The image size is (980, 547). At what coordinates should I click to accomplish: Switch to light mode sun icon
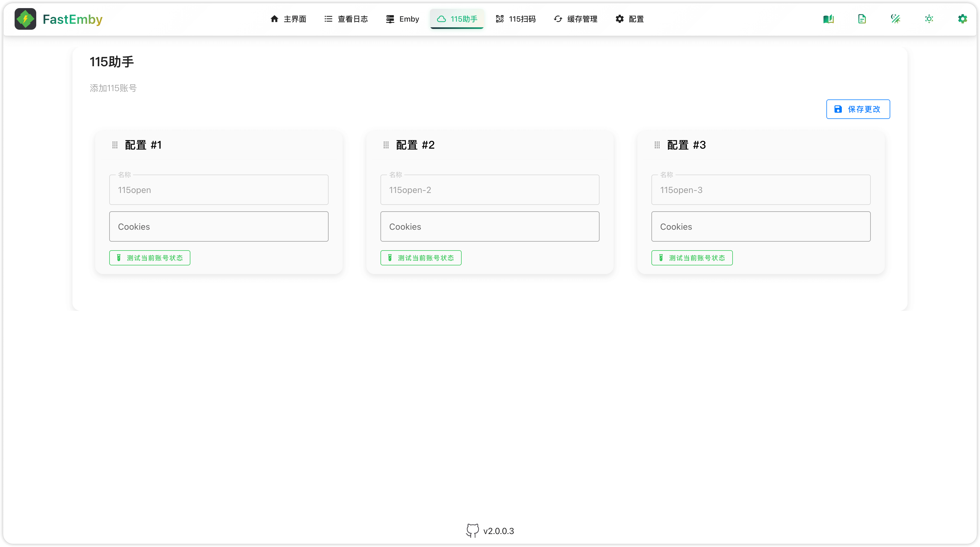tap(929, 19)
